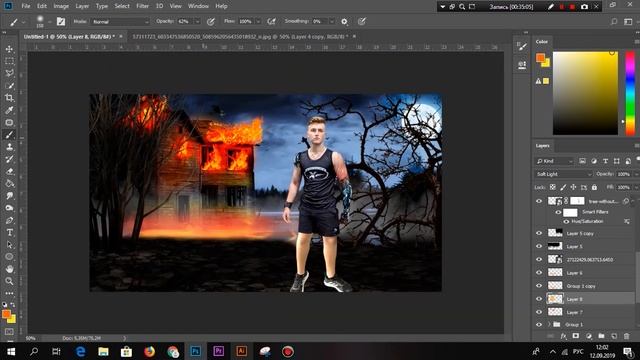Open smoothing options gear icon
The width and height of the screenshot is (640, 360).
pos(344,22)
